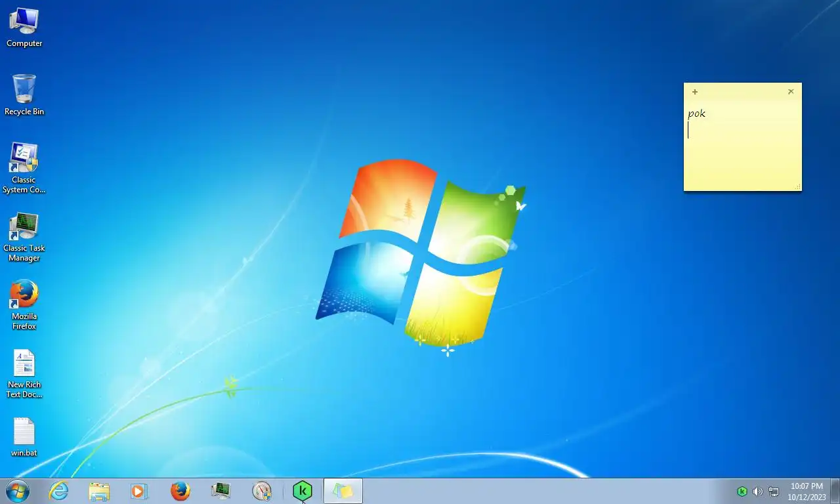Select Classic System Control shortcut on desktop

point(24,168)
